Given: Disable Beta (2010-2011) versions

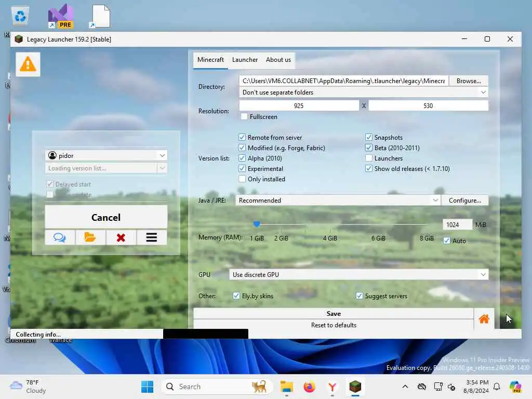Looking at the screenshot, I should 369,148.
